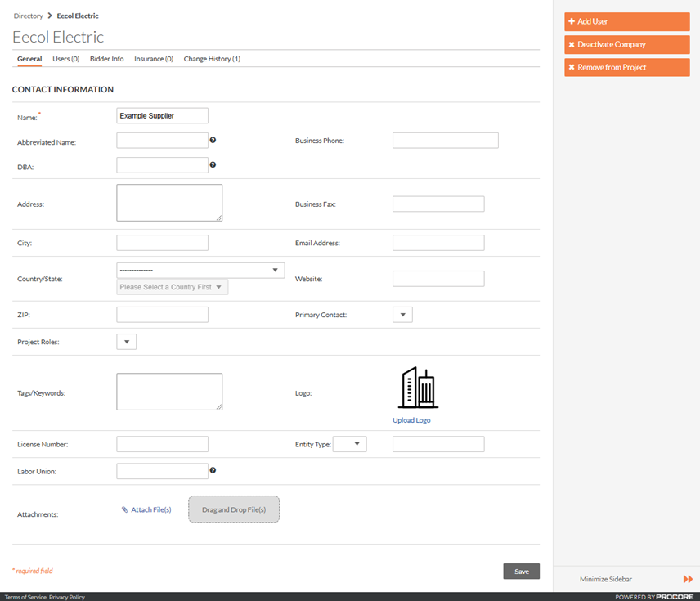Screen dimensions: 700x601
Task: Click the Labor Union input field
Action: point(162,471)
